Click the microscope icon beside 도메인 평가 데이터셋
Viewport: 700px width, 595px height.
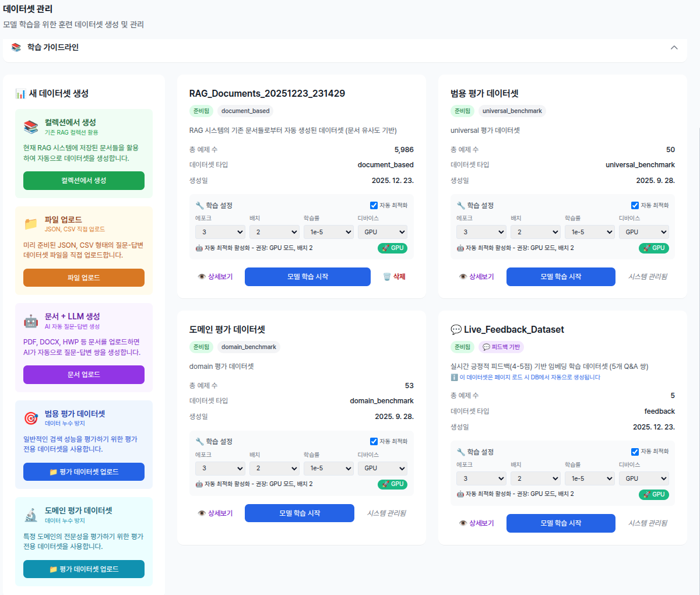point(31,515)
